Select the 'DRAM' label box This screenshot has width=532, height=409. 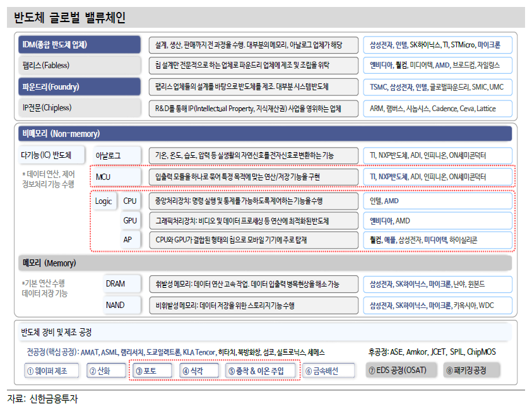point(121,284)
